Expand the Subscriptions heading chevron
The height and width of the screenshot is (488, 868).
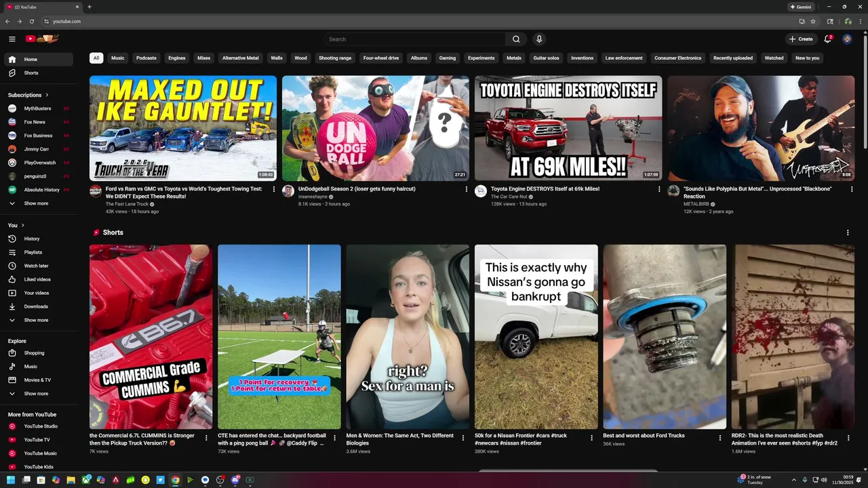pos(47,95)
